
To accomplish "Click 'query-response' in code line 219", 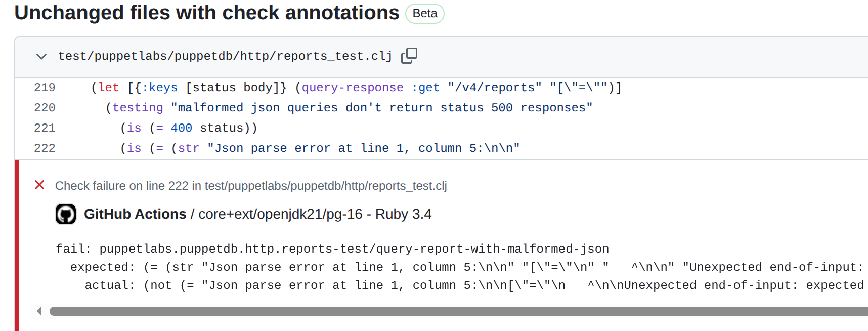I will [353, 88].
